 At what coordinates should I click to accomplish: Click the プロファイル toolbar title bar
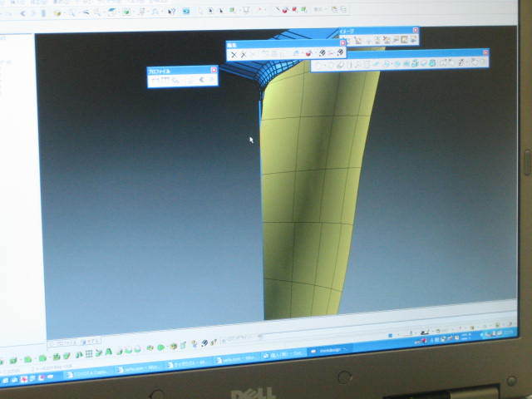183,70
